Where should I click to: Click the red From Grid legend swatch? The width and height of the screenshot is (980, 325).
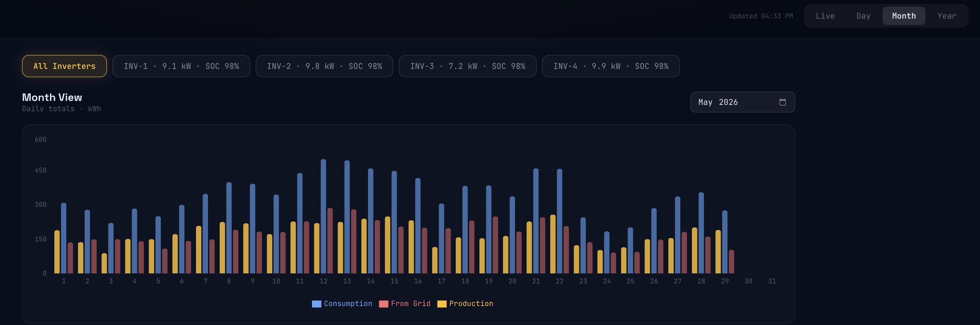coord(383,304)
